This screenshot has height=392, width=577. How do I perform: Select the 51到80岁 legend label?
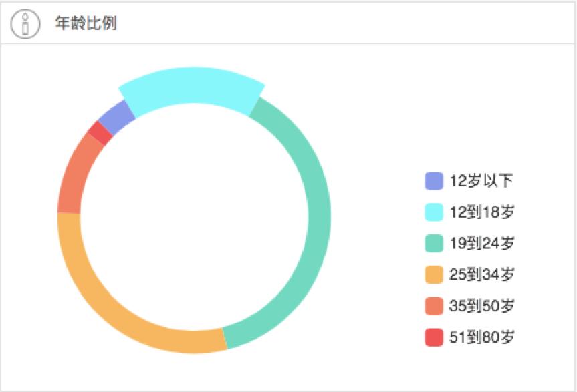(481, 337)
